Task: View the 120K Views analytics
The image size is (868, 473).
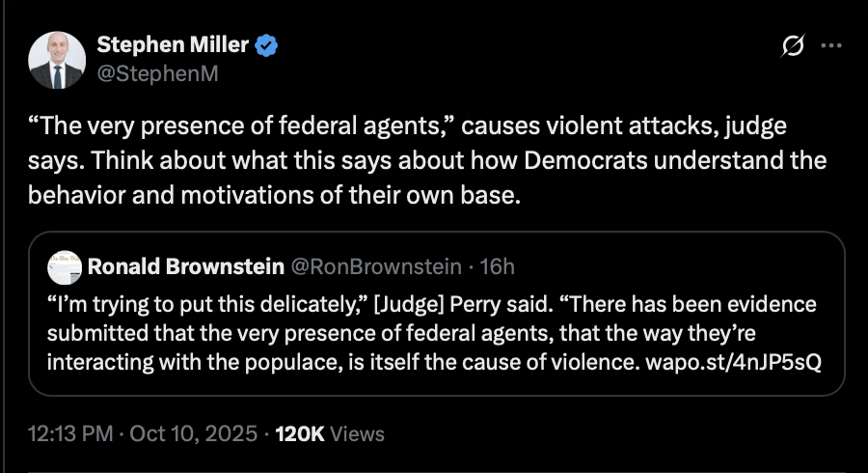Action: 300,433
